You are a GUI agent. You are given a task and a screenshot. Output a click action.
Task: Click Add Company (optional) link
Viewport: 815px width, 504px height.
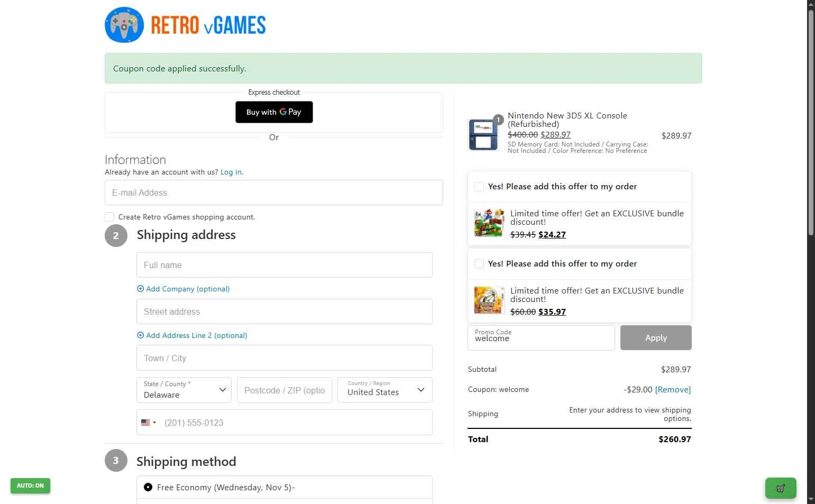(x=188, y=289)
